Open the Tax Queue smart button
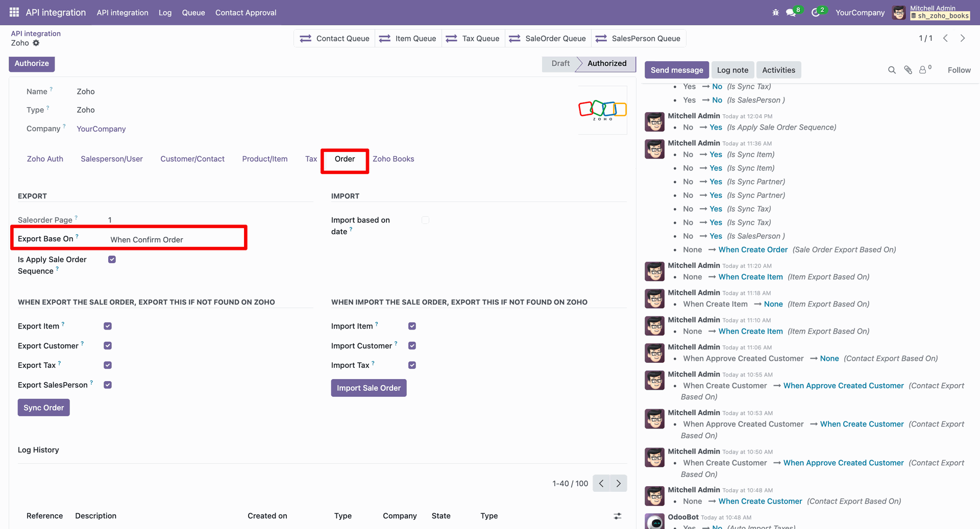The width and height of the screenshot is (980, 529). point(472,38)
